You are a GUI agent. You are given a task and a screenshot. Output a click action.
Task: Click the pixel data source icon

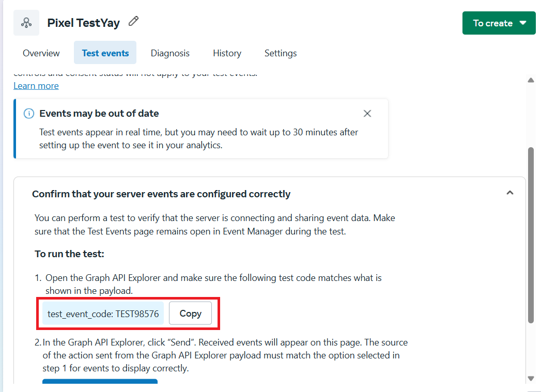point(26,23)
